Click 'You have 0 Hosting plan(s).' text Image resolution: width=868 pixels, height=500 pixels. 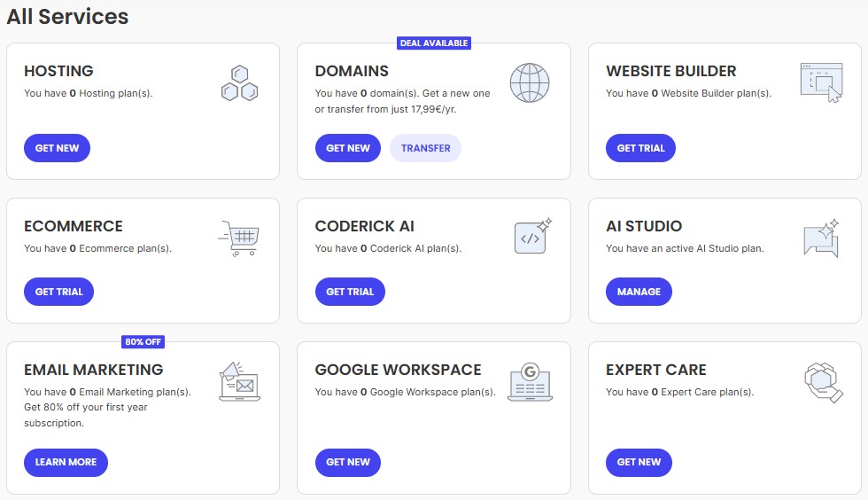[x=88, y=94]
